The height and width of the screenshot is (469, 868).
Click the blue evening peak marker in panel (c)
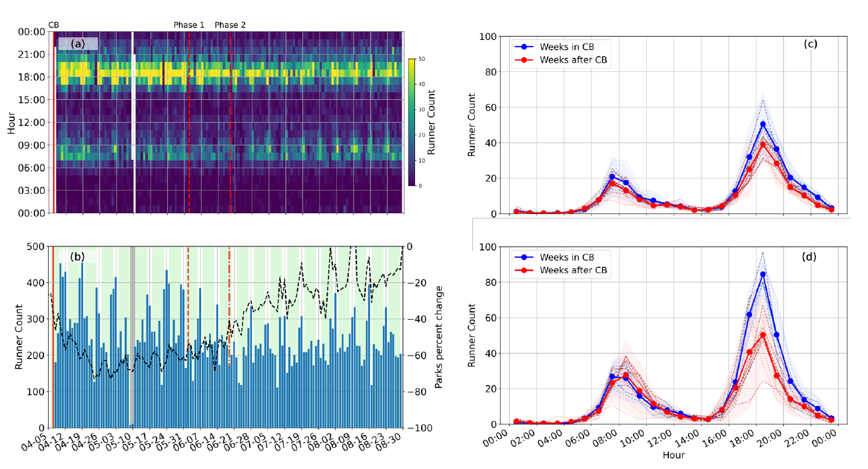coord(763,124)
